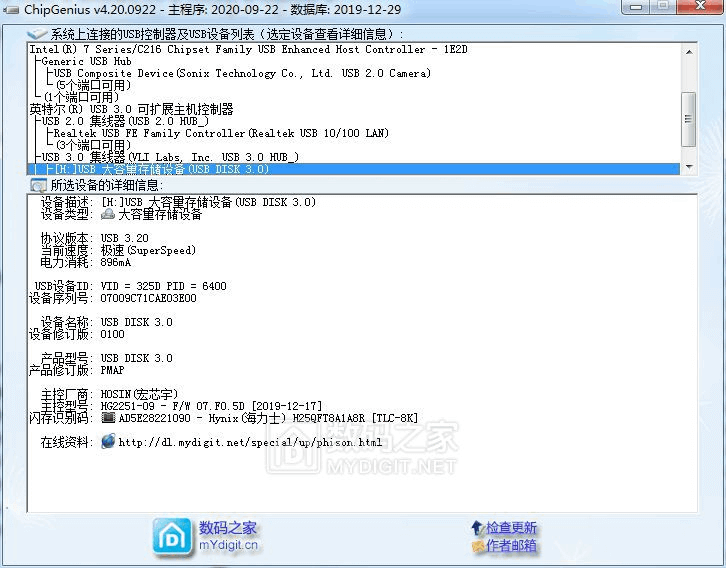Viewport: 726px width, 568px height.
Task: Select the (3个端口可用) row
Action: point(93,145)
